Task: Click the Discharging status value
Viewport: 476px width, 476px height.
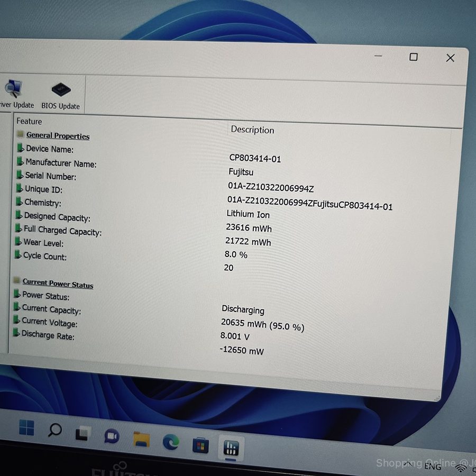Action: (243, 309)
